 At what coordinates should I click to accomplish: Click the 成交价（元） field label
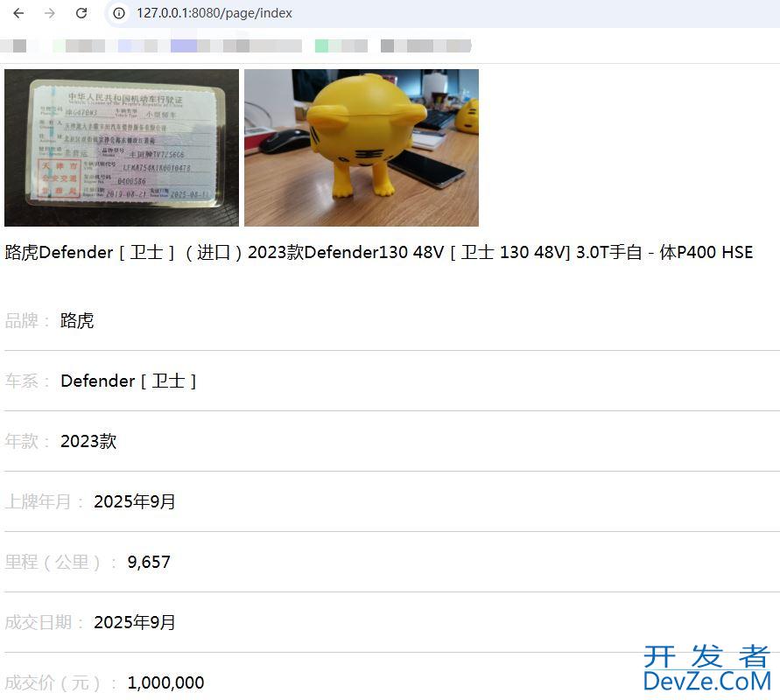point(60,682)
